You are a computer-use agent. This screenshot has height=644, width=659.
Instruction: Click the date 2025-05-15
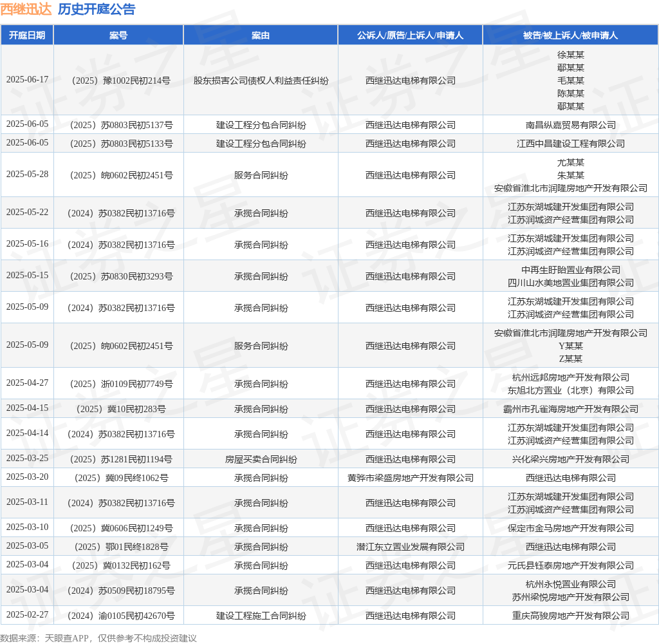[27, 275]
